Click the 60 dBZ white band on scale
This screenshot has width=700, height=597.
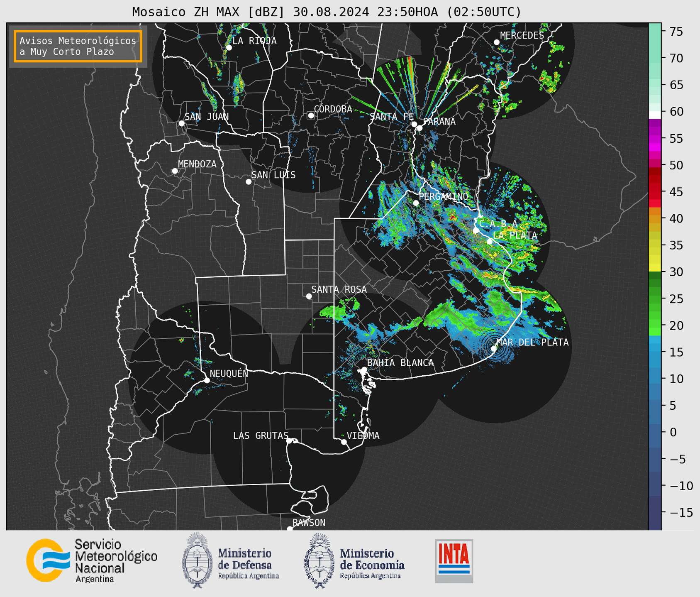click(655, 115)
